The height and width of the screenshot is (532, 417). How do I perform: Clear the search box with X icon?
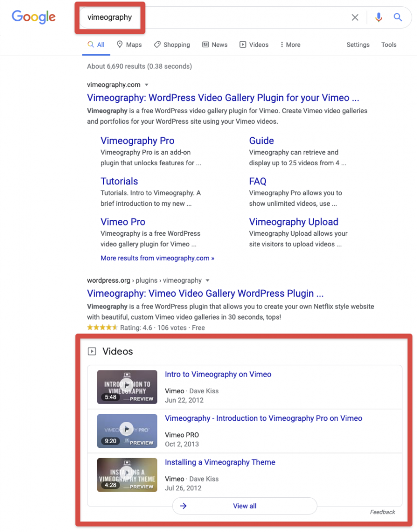355,18
